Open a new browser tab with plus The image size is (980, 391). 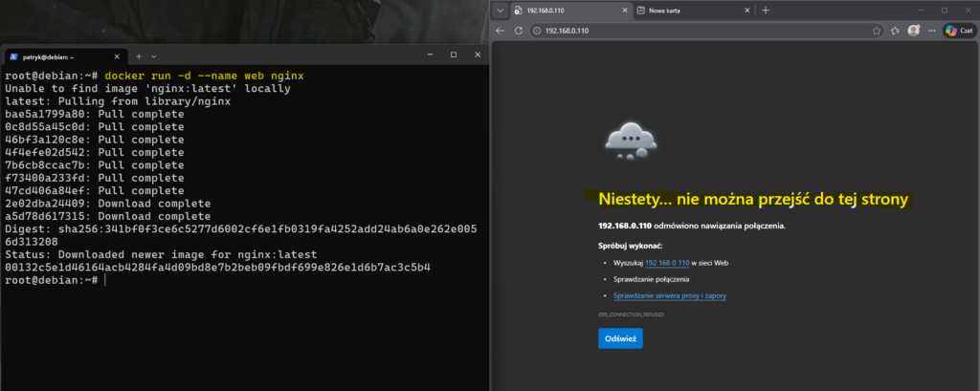tap(765, 11)
